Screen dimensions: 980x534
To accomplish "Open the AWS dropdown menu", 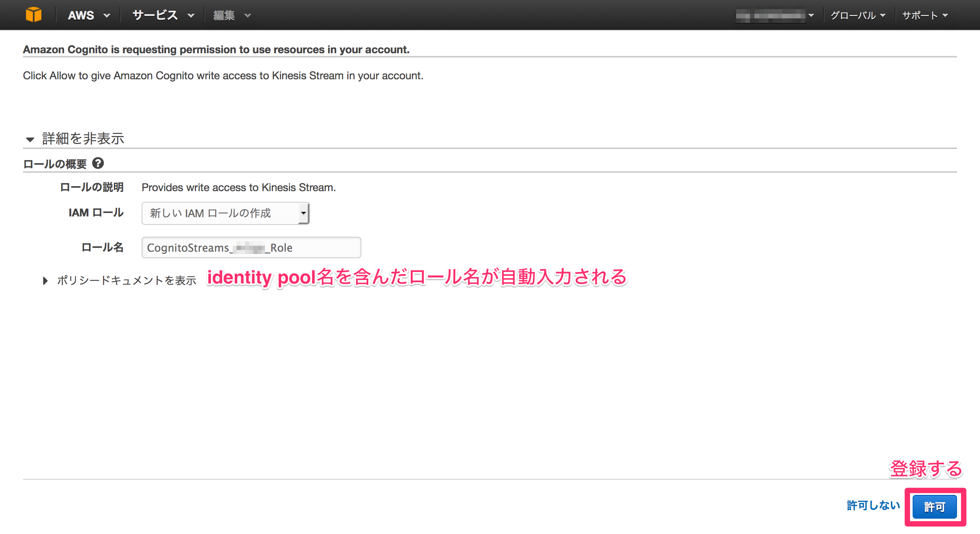I will pyautogui.click(x=89, y=15).
